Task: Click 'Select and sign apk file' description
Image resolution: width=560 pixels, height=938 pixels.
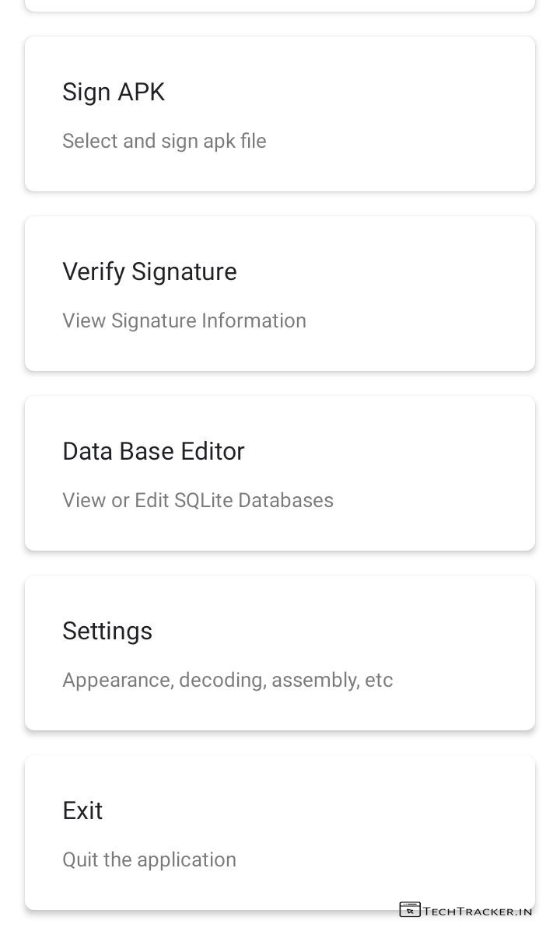Action: tap(164, 141)
